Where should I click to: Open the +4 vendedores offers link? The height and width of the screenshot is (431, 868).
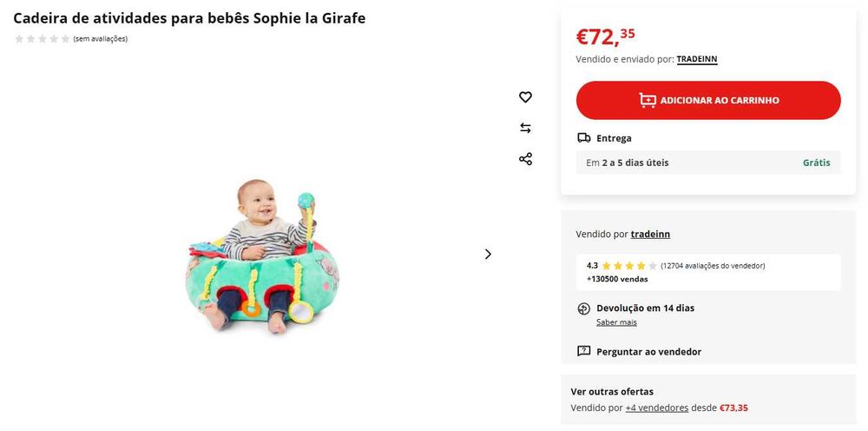click(657, 408)
